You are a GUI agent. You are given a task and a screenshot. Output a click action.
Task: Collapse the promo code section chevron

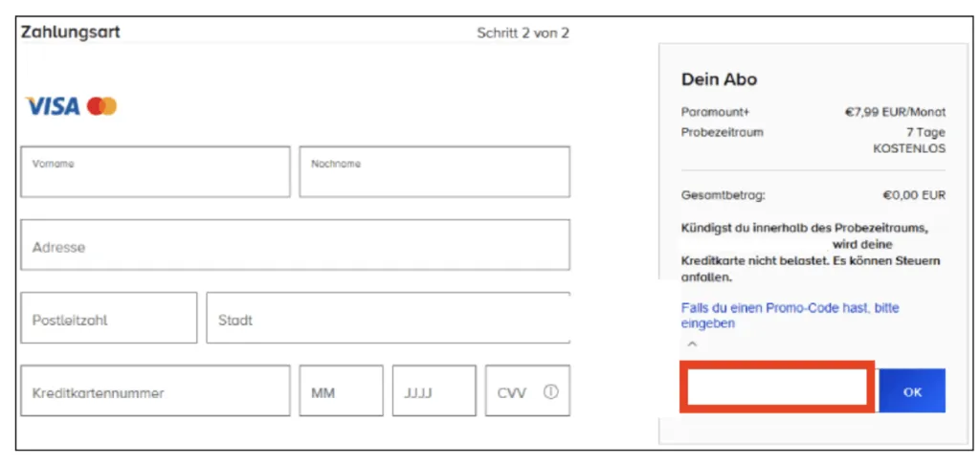point(692,344)
